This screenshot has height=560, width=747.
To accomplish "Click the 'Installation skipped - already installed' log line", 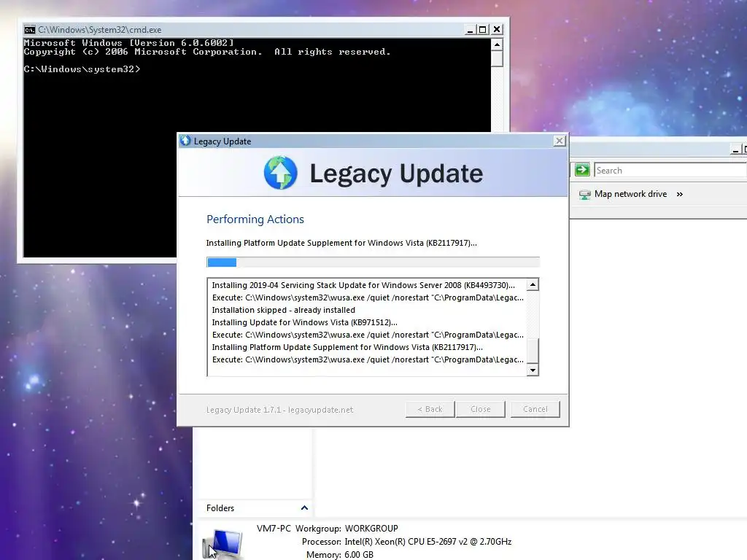I will [284, 310].
